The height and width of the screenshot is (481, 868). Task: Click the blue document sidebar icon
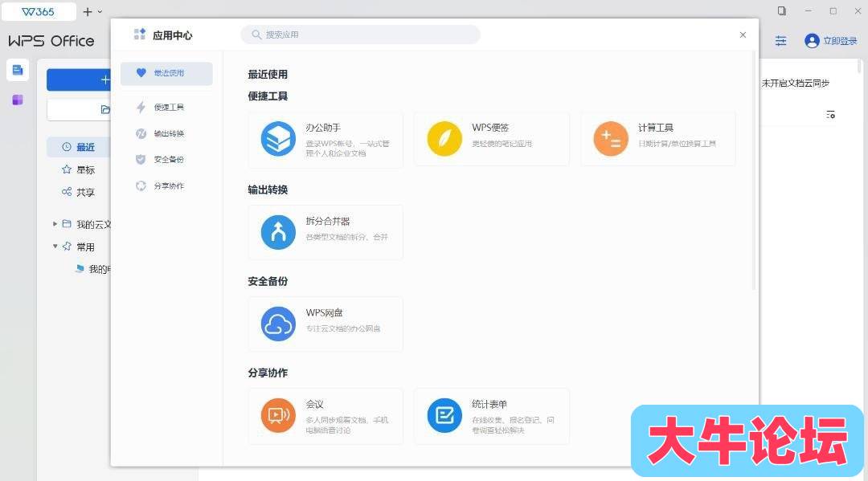point(18,70)
